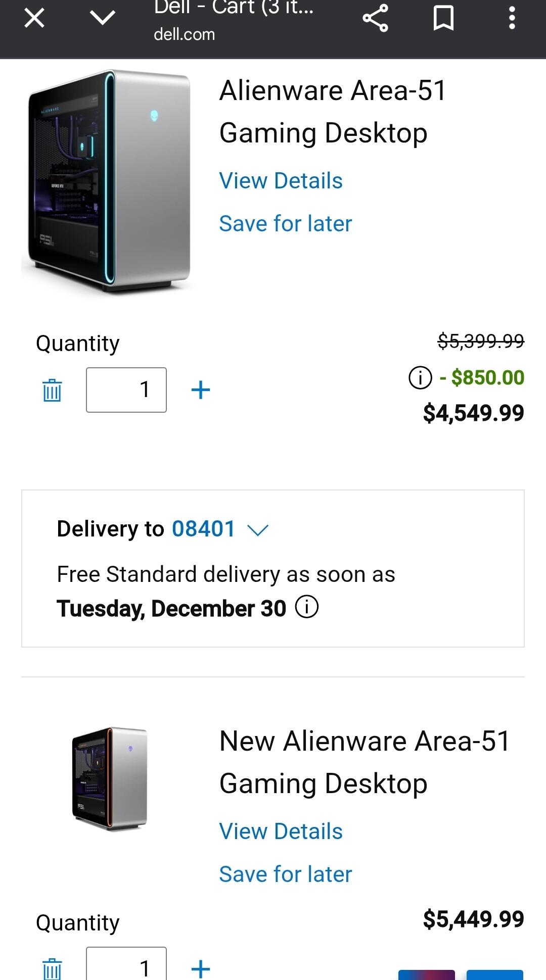The width and height of the screenshot is (546, 980).
Task: Delete the first Alienware desktop using the trash icon
Action: tap(52, 390)
